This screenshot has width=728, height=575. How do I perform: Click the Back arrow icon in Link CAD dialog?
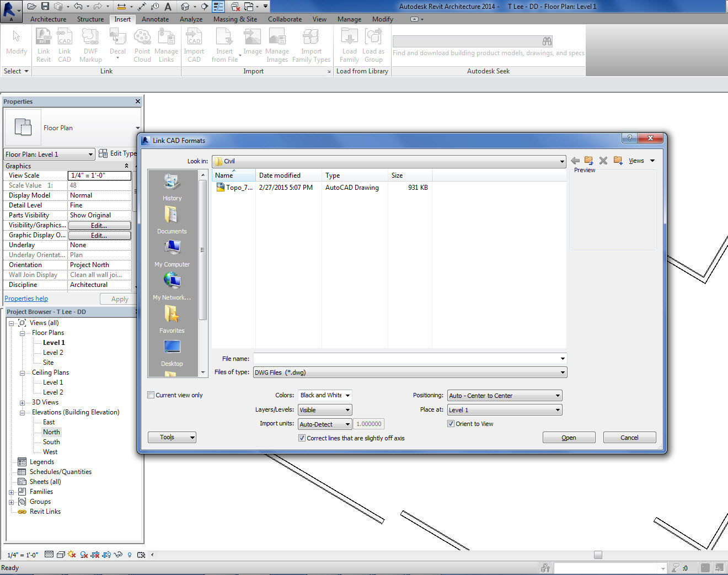575,161
